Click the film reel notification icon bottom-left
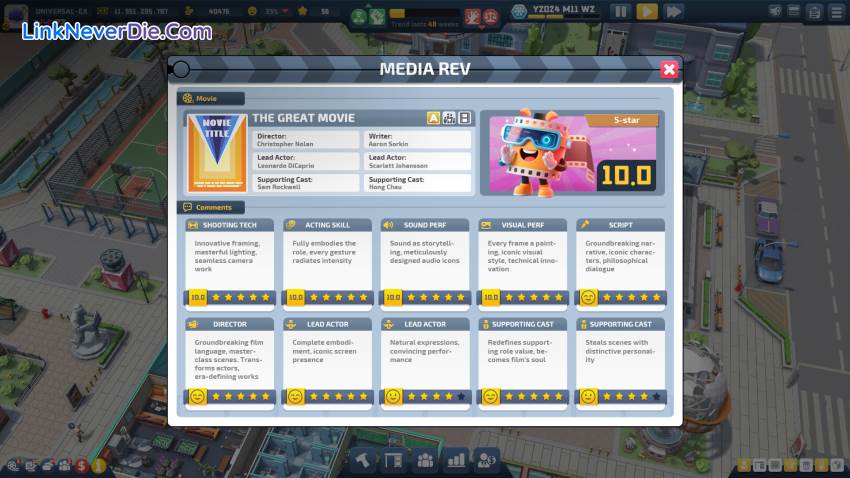Image resolution: width=850 pixels, height=478 pixels. (x=13, y=465)
